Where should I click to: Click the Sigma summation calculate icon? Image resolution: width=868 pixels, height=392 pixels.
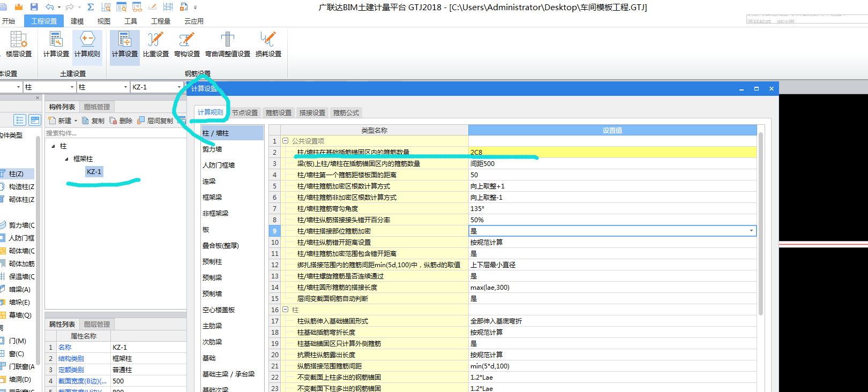point(91,7)
